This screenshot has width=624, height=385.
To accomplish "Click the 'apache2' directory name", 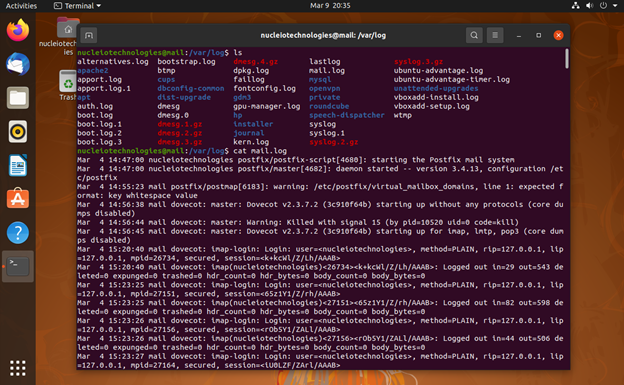I will (93, 70).
